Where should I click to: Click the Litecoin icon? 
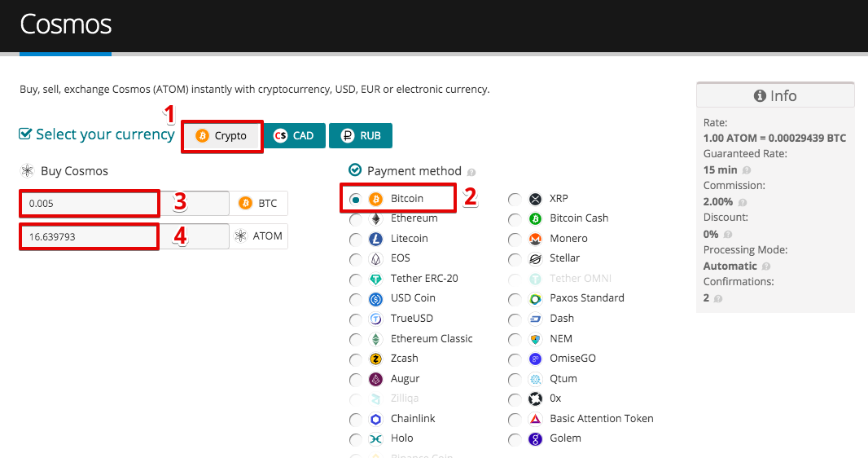click(x=376, y=239)
